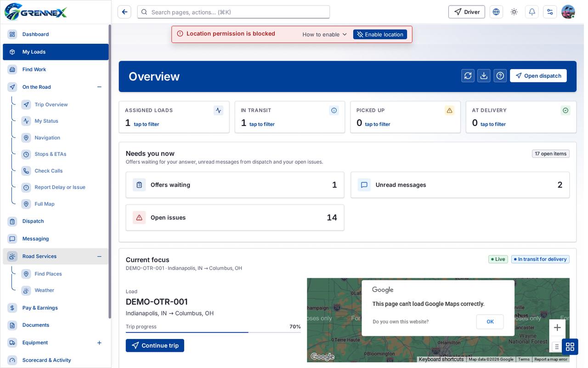Expand the Equipment section
The width and height of the screenshot is (588, 368).
pyautogui.click(x=99, y=343)
